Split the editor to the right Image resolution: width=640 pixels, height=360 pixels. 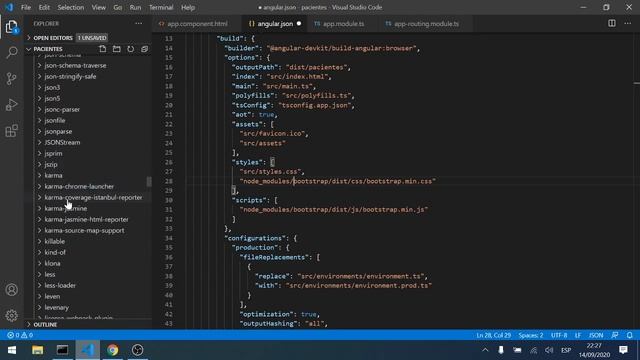611,24
